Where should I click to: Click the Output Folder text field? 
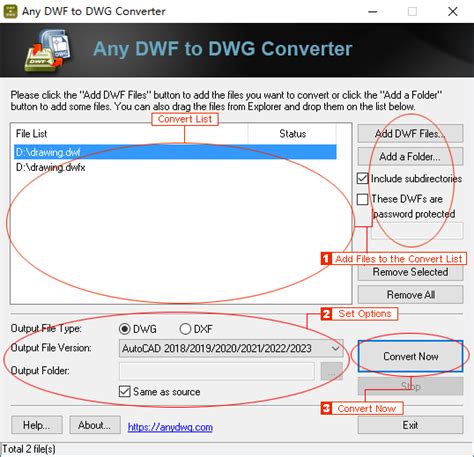pos(217,371)
